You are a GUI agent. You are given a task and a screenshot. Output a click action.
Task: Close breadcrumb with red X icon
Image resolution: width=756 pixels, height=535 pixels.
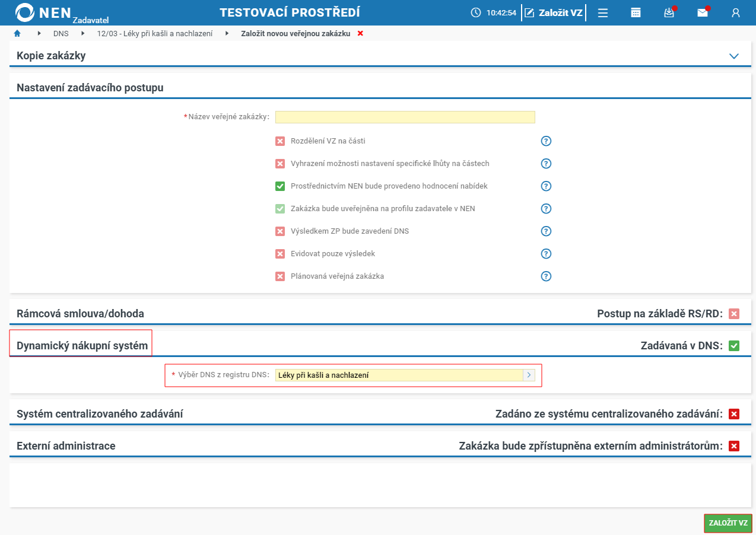[360, 33]
